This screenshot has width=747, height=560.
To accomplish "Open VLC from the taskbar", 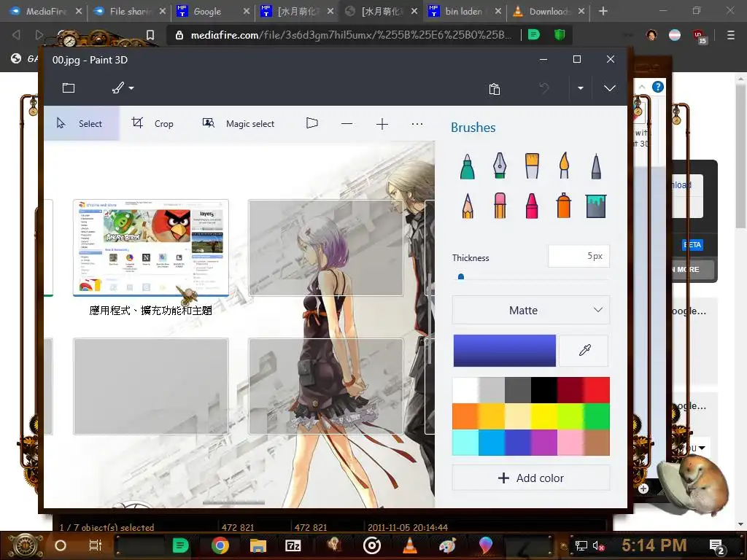I will click(410, 545).
